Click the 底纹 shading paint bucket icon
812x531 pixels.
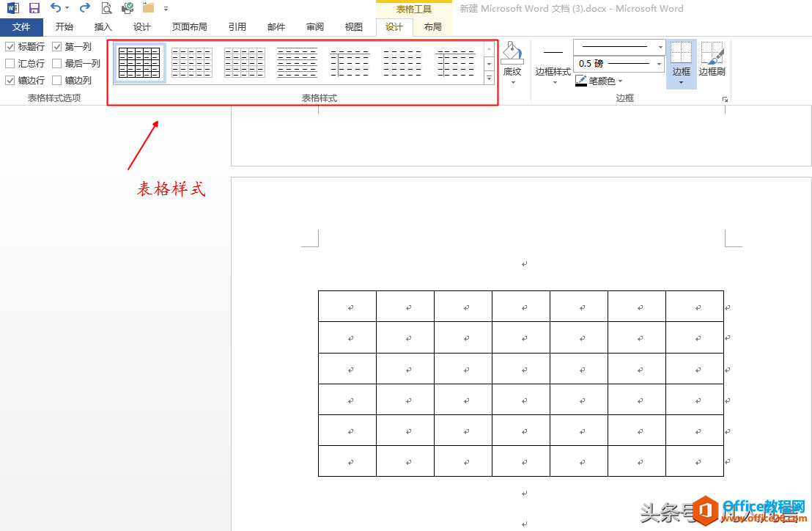[512, 54]
